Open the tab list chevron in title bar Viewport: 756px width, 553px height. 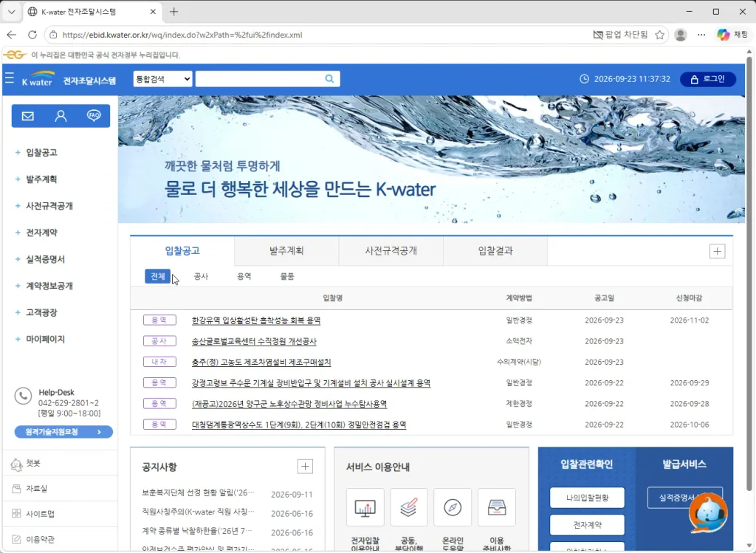click(x=12, y=12)
